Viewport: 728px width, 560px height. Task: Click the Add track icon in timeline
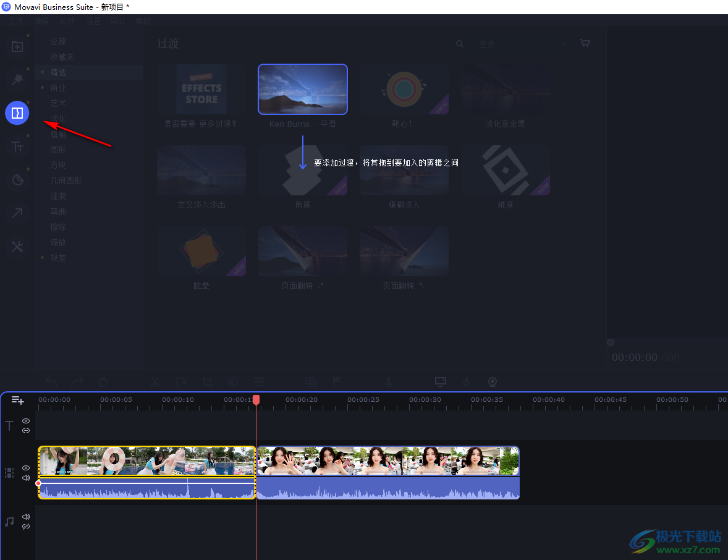(17, 401)
